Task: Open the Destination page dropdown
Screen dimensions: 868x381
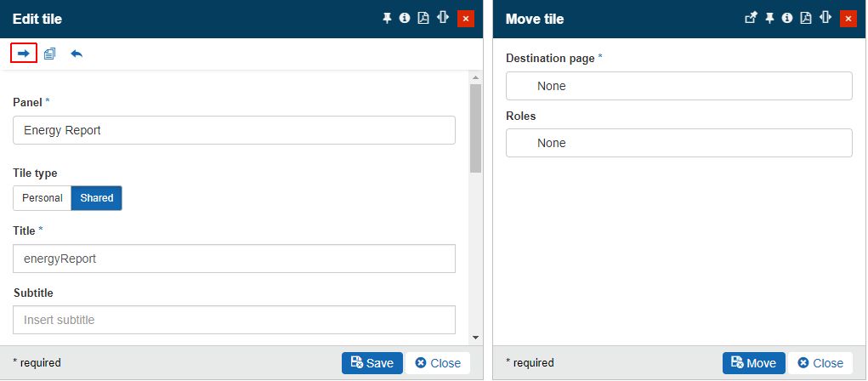Action: tap(678, 86)
